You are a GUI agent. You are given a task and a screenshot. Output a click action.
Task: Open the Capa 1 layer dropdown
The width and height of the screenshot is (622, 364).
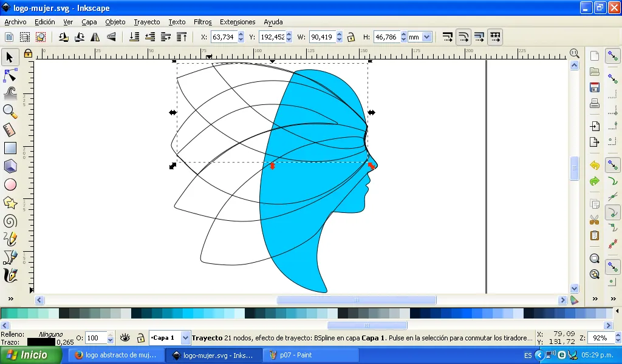point(185,338)
